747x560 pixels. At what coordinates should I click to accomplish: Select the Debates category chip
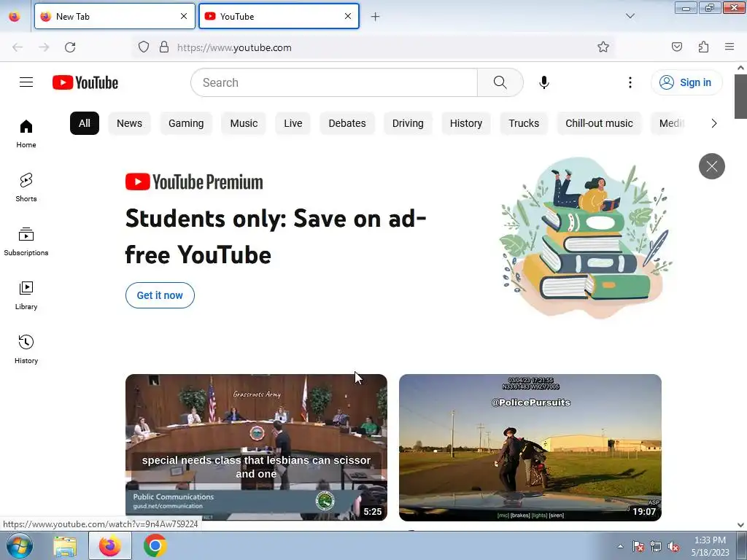tap(347, 123)
